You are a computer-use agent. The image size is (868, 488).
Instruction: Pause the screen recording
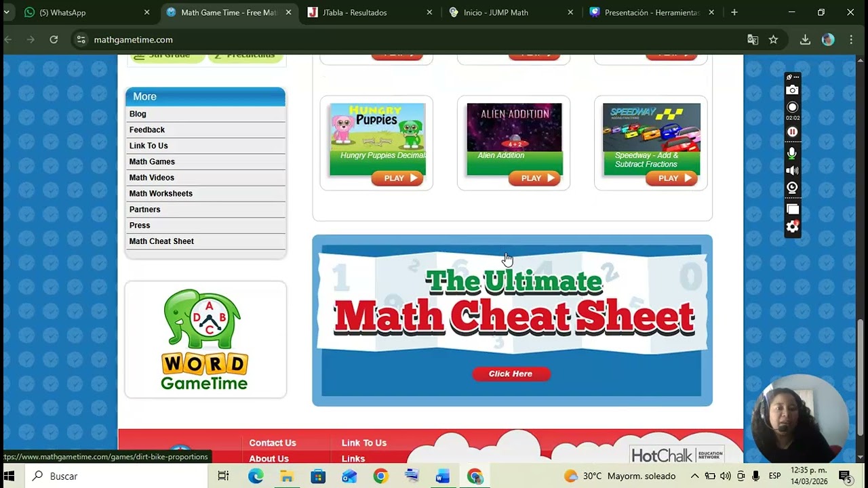792,131
